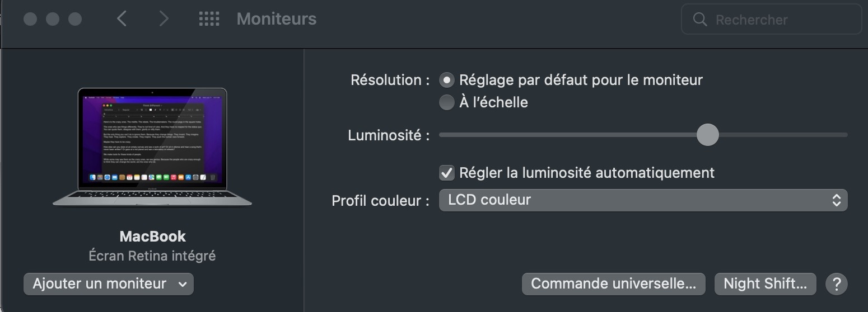The height and width of the screenshot is (312, 868).
Task: Click the green zoom window button
Action: point(75,19)
